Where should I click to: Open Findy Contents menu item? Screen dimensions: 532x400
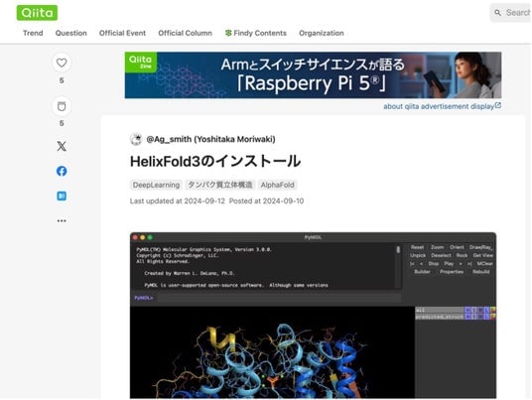(255, 33)
